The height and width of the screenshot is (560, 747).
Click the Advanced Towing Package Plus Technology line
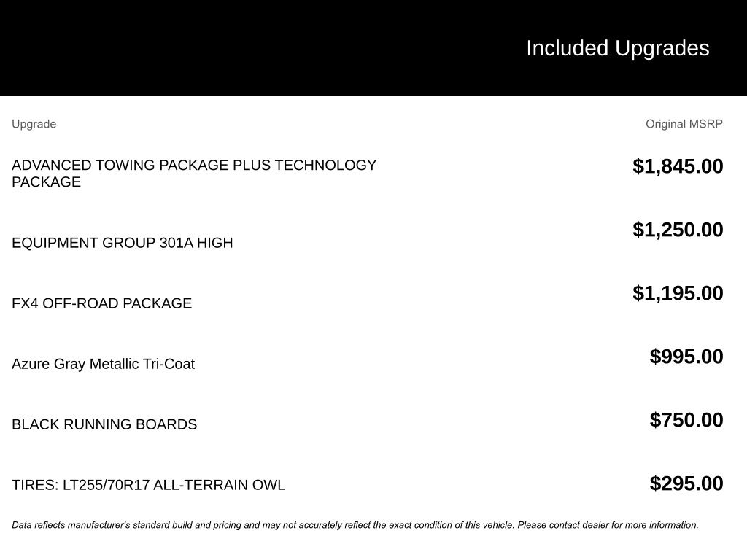click(x=194, y=166)
